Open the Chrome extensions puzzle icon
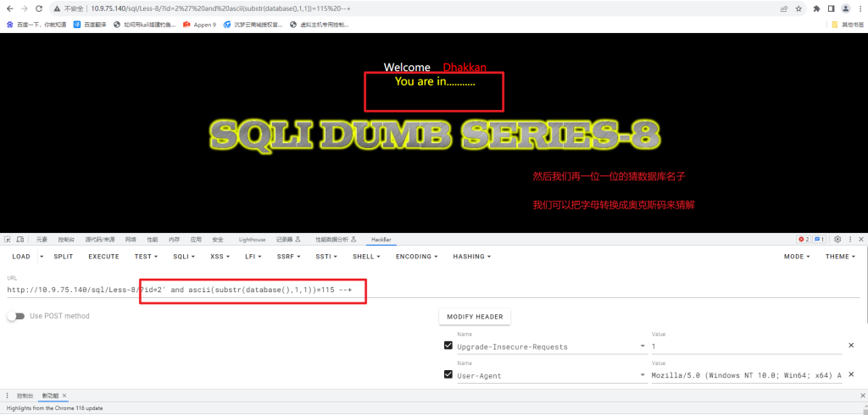This screenshot has height=415, width=868. point(816,8)
